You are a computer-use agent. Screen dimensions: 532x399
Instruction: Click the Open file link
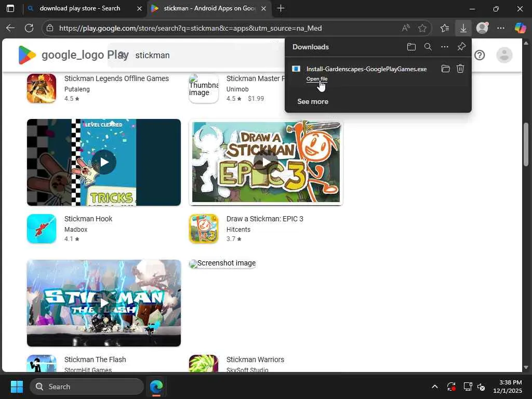(x=317, y=79)
